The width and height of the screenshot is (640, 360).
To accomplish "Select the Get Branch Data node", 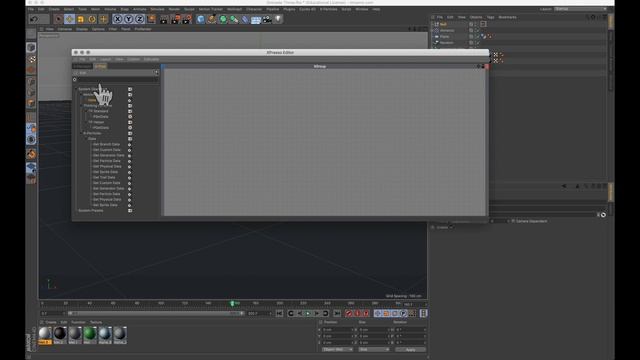I will coord(106,144).
